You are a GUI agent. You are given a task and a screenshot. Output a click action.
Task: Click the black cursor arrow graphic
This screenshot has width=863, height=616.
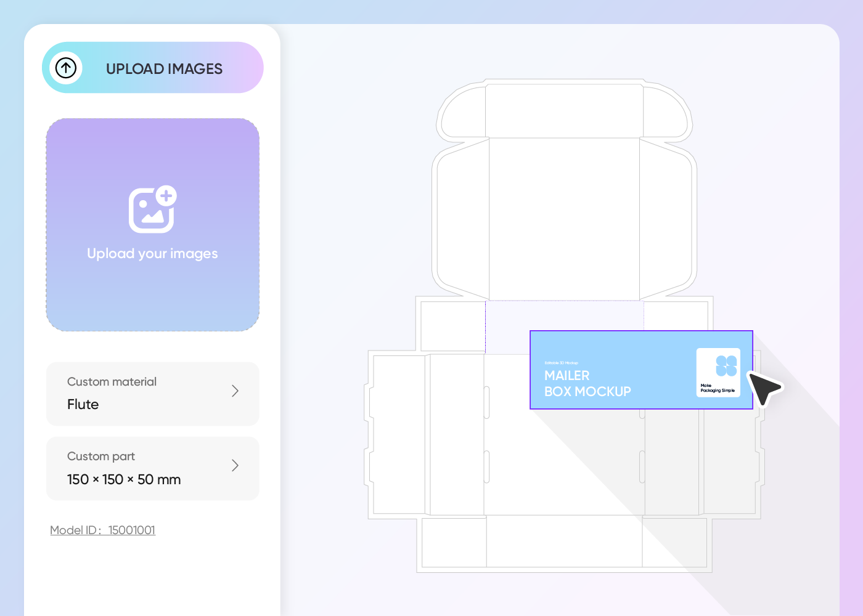764,387
